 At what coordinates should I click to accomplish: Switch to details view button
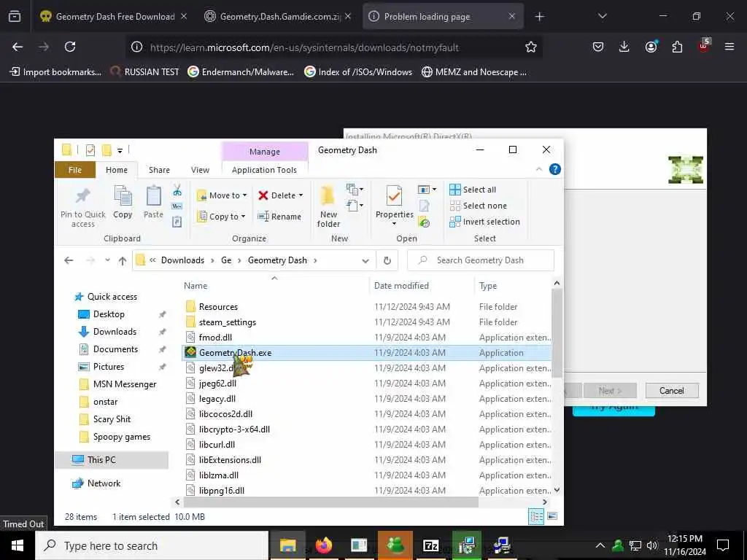536,517
